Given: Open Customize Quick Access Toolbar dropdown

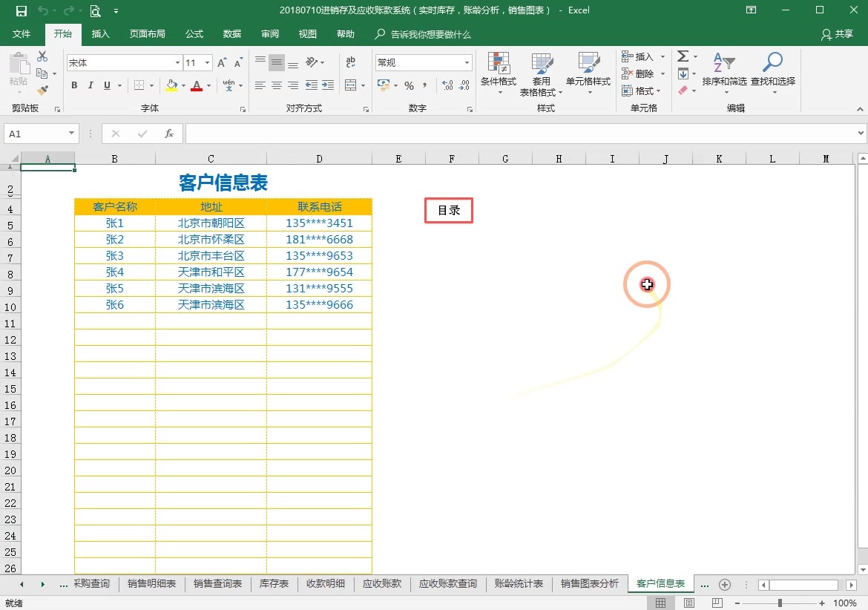Looking at the screenshot, I should tap(116, 10).
